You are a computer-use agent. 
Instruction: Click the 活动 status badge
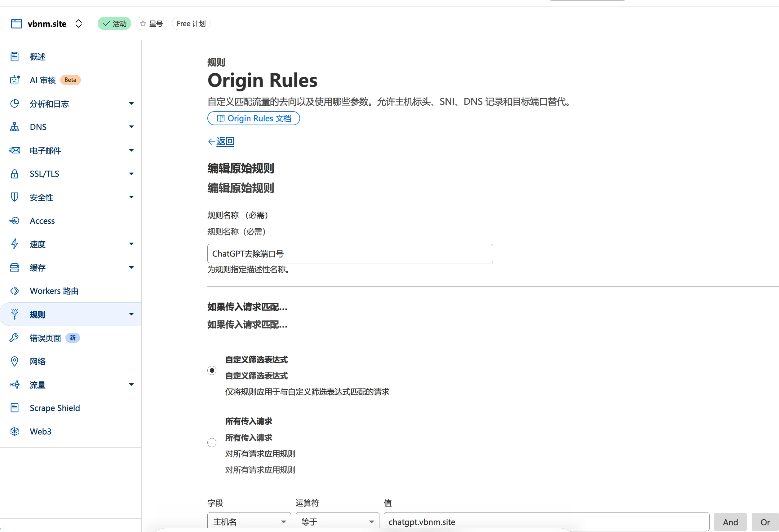(x=114, y=24)
